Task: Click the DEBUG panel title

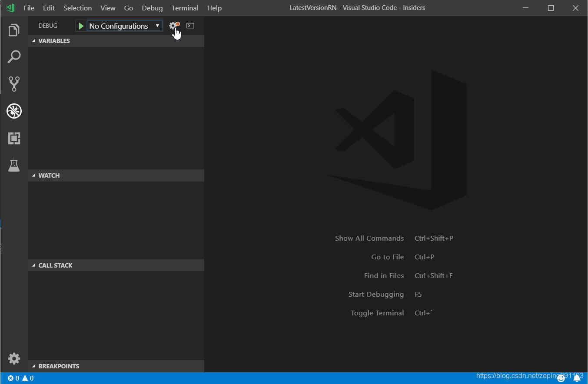Action: tap(48, 26)
